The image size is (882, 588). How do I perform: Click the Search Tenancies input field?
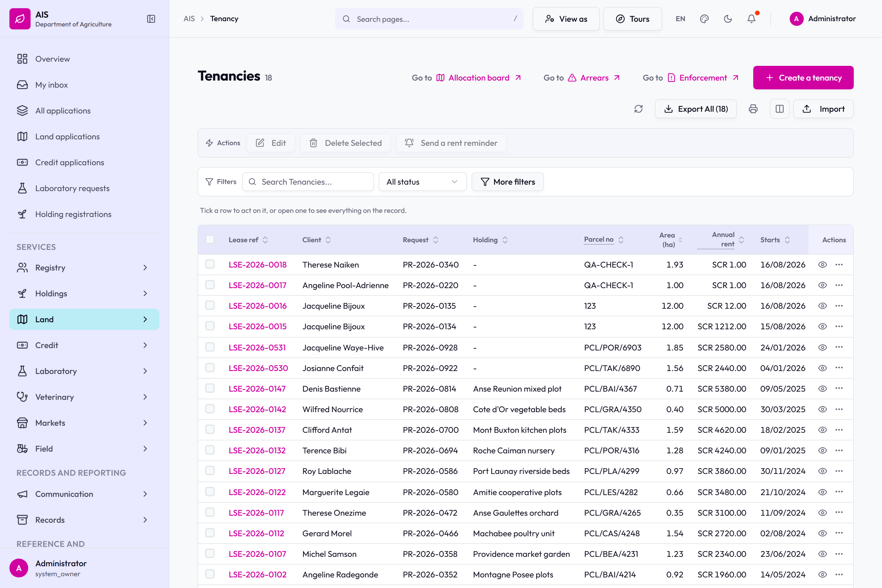(x=308, y=182)
